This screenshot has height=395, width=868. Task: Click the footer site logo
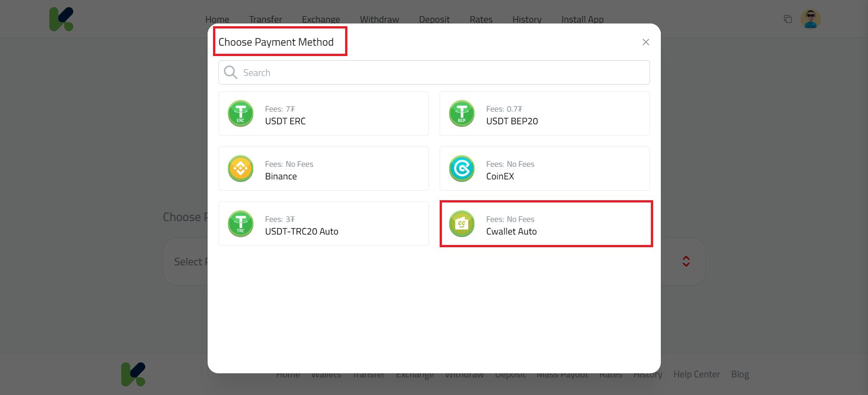[133, 374]
